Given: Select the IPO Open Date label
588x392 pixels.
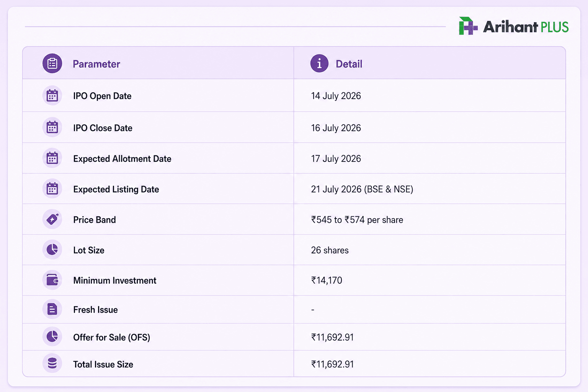Looking at the screenshot, I should pos(102,96).
